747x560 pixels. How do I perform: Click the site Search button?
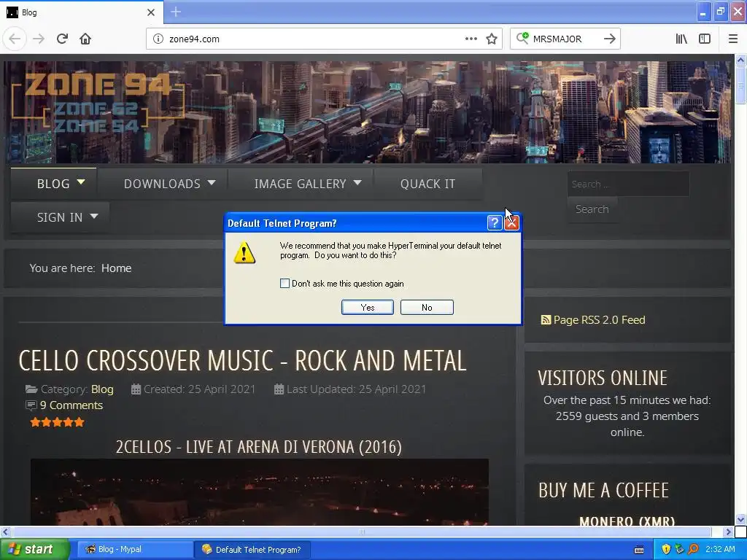tap(592, 209)
